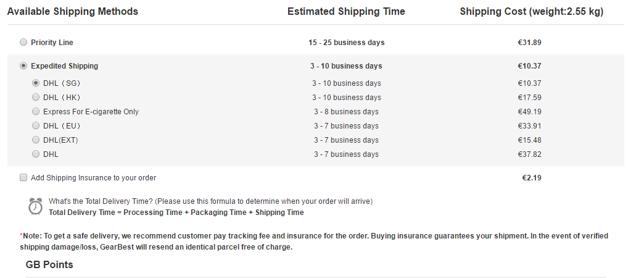This screenshot has height=278, width=644.
Task: Click the Priority Line label text
Action: (52, 43)
